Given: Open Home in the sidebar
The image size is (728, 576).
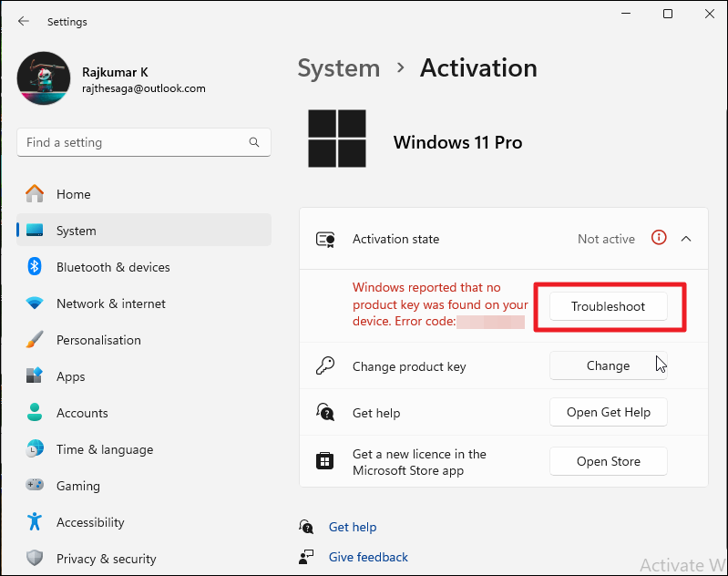Looking at the screenshot, I should 144,194.
